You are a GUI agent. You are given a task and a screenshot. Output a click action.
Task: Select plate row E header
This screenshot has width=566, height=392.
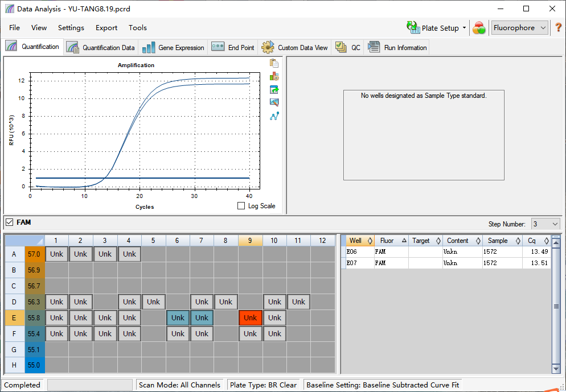click(x=14, y=317)
